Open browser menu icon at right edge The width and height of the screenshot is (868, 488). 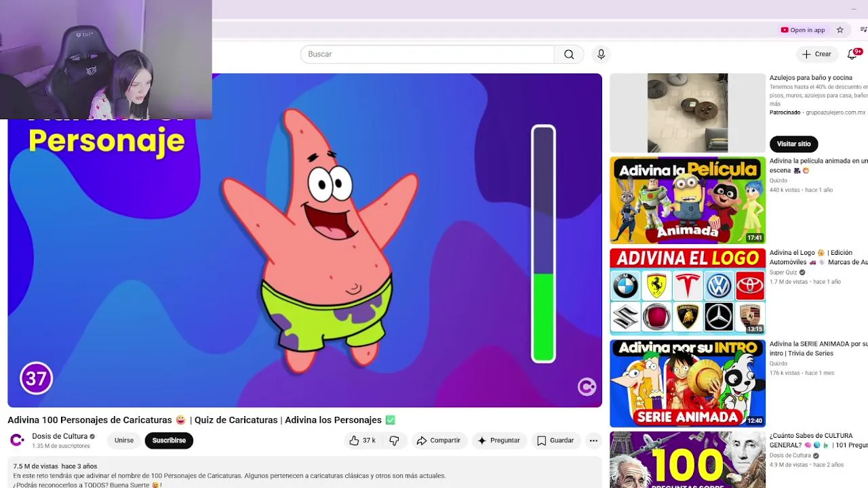click(863, 30)
